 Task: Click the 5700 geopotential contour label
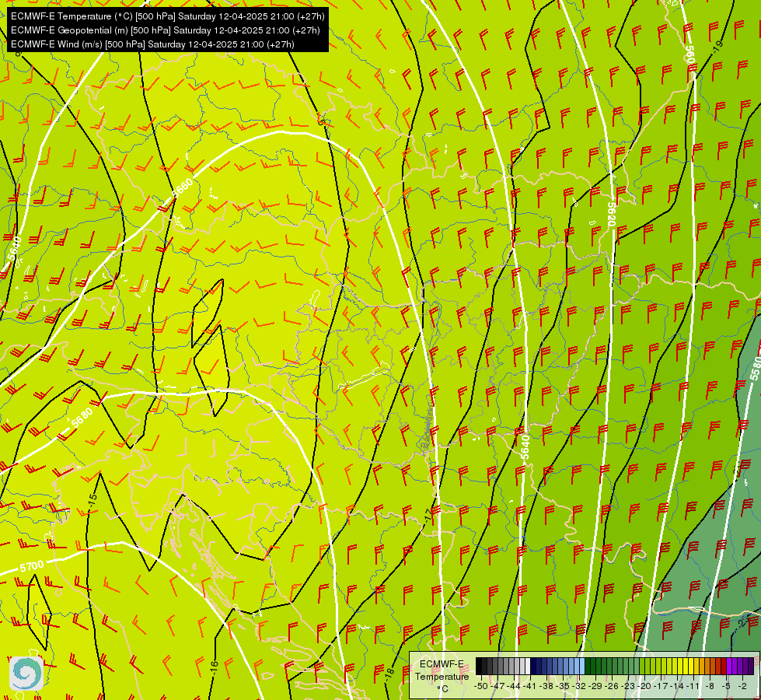click(32, 566)
